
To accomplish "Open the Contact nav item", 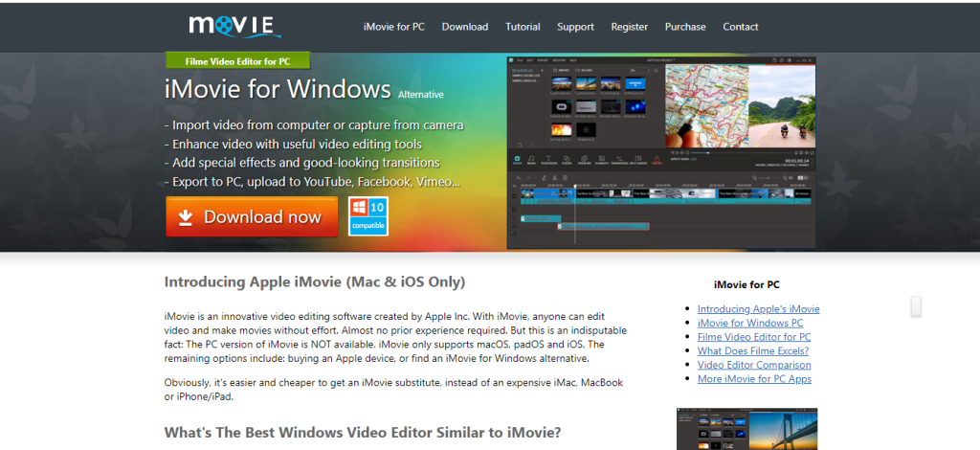I will click(x=741, y=27).
